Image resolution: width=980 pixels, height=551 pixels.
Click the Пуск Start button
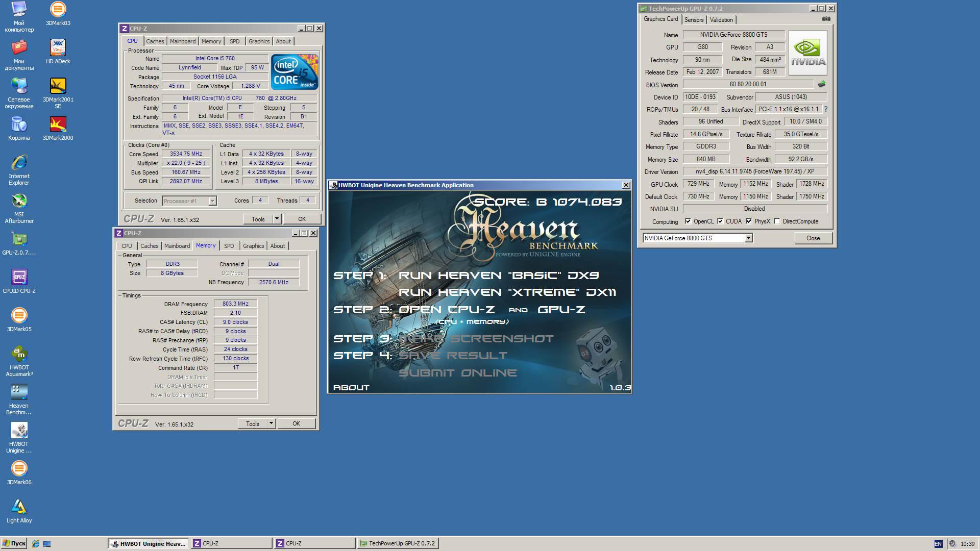click(14, 543)
